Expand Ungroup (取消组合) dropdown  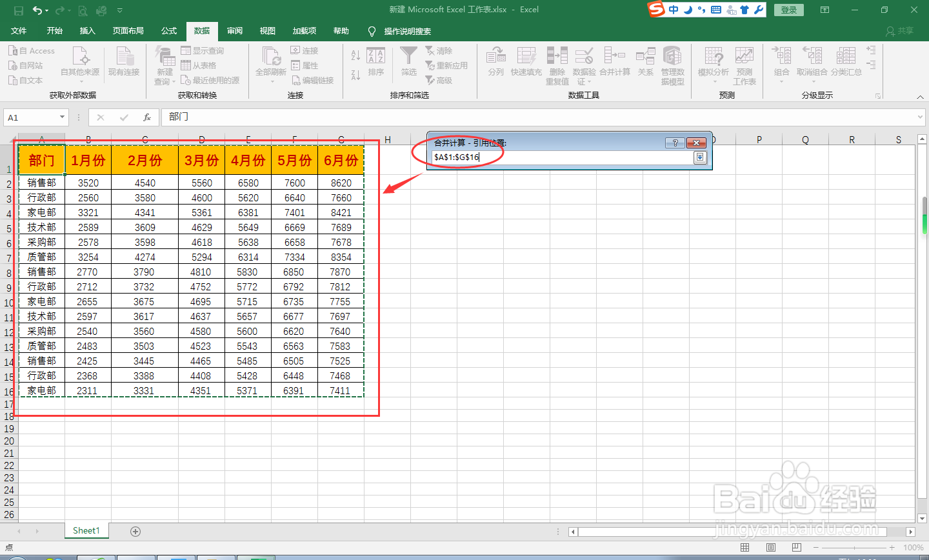(x=812, y=81)
